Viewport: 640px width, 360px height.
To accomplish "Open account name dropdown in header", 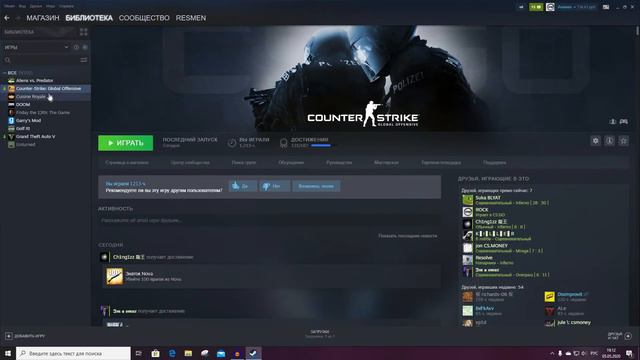I will pos(576,7).
